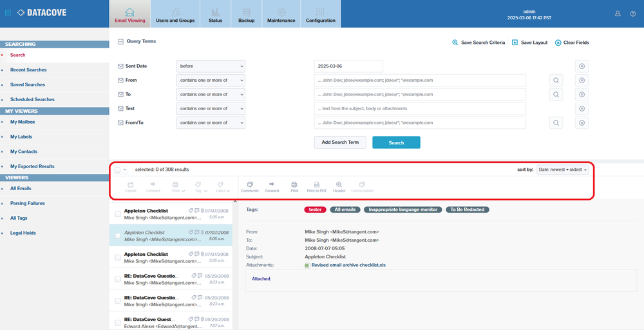Click the Text search input field

click(420, 108)
